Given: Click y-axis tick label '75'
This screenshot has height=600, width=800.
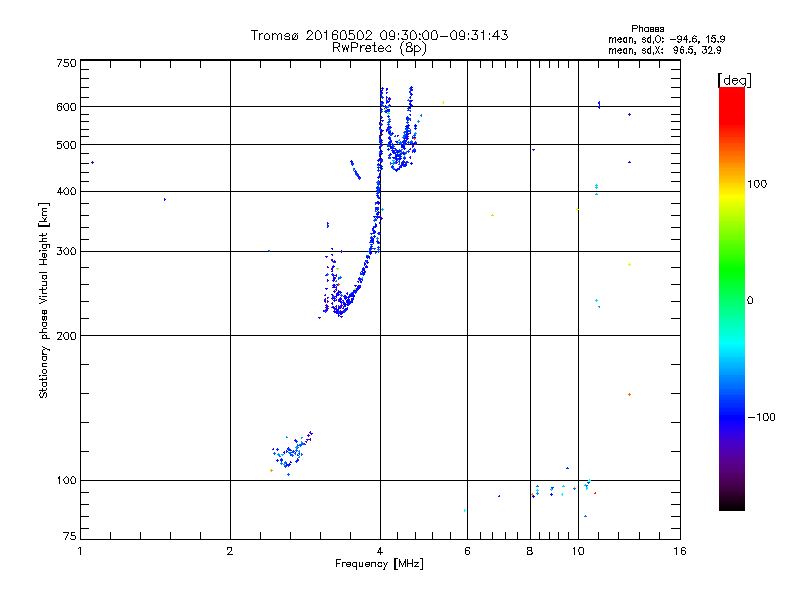Looking at the screenshot, I should tap(70, 536).
